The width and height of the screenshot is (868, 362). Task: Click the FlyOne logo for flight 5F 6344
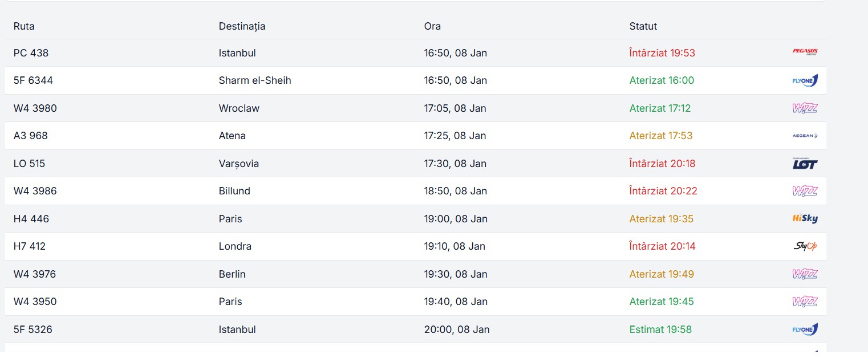[805, 80]
